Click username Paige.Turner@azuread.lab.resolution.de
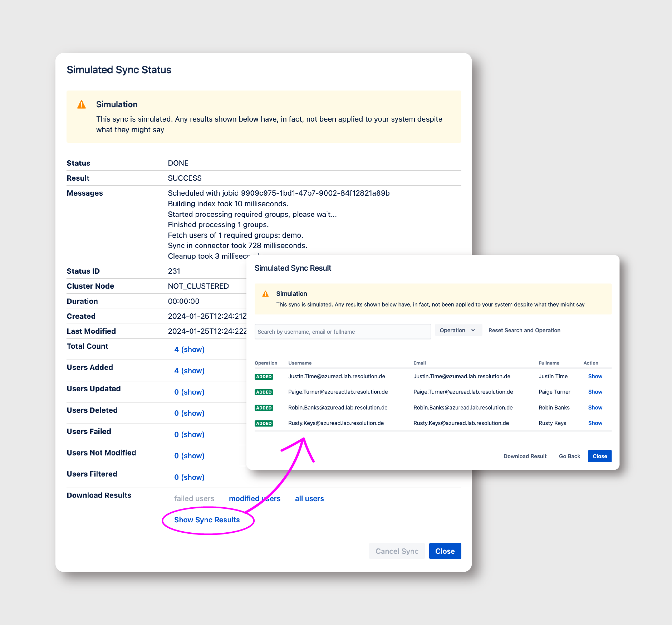 (338, 392)
